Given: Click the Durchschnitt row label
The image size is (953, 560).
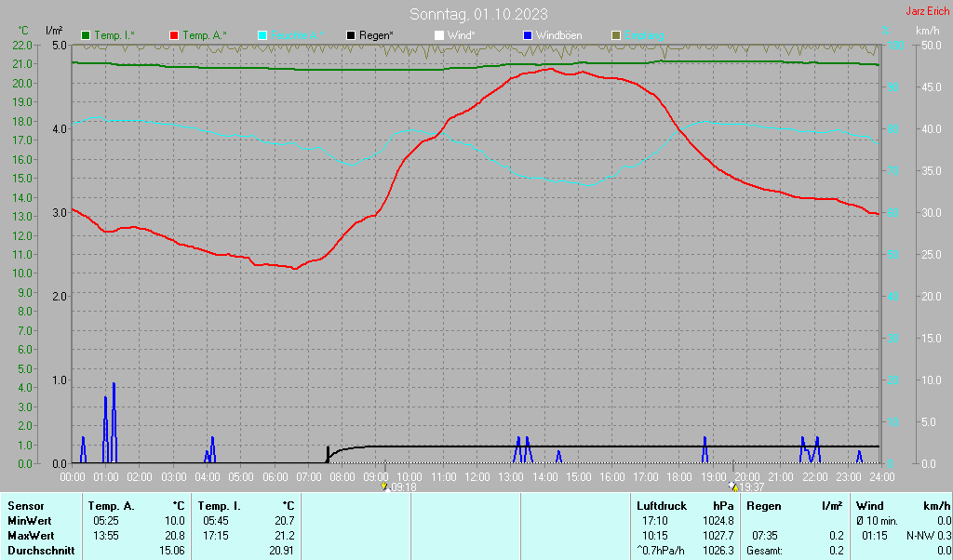Looking at the screenshot, I should click(x=39, y=550).
